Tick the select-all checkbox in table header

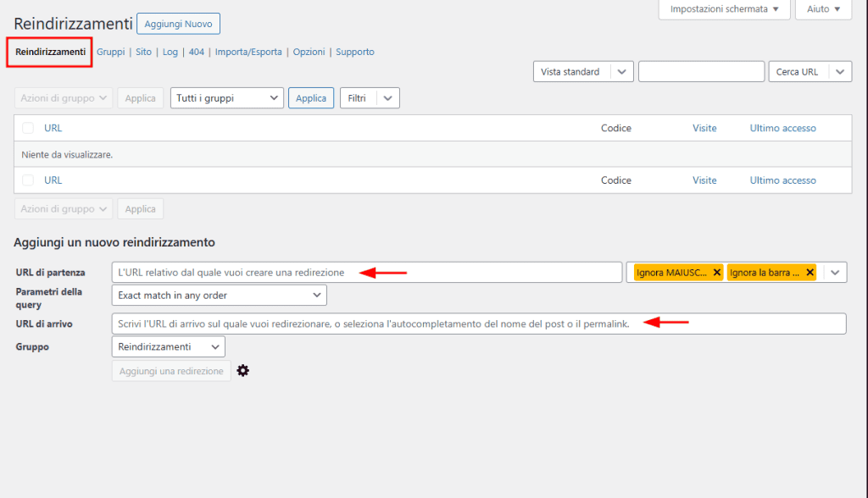tap(28, 128)
